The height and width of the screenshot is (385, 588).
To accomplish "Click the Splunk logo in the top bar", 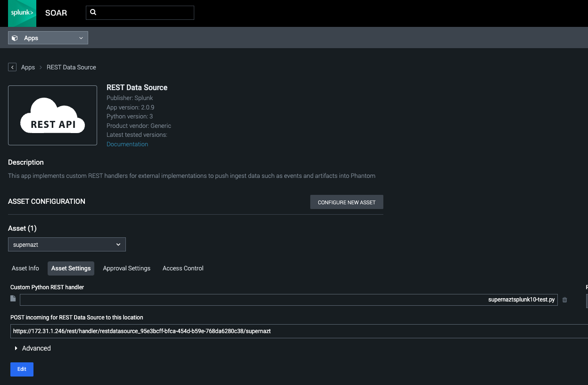I will point(22,13).
